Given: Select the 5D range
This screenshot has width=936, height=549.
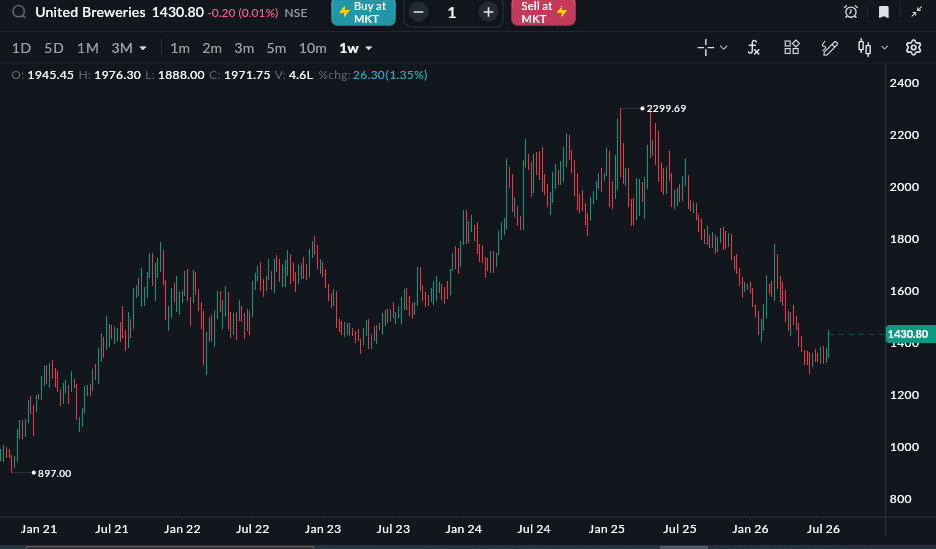Looking at the screenshot, I should [54, 48].
